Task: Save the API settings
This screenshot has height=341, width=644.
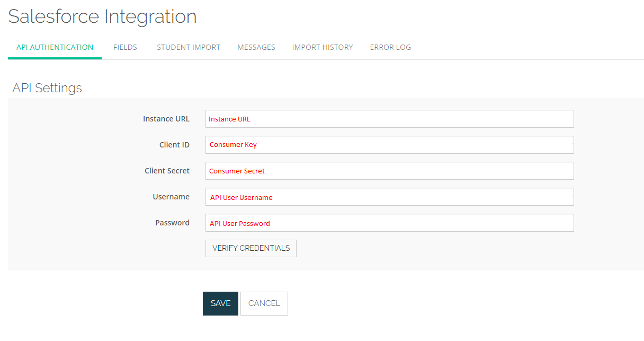Action: tap(220, 303)
